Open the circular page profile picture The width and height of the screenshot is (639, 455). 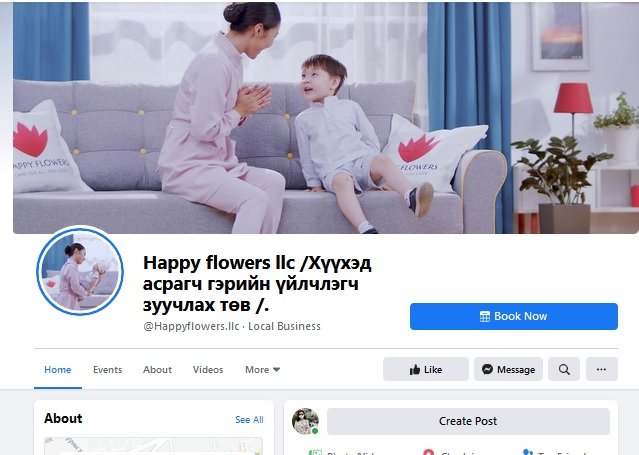click(80, 271)
